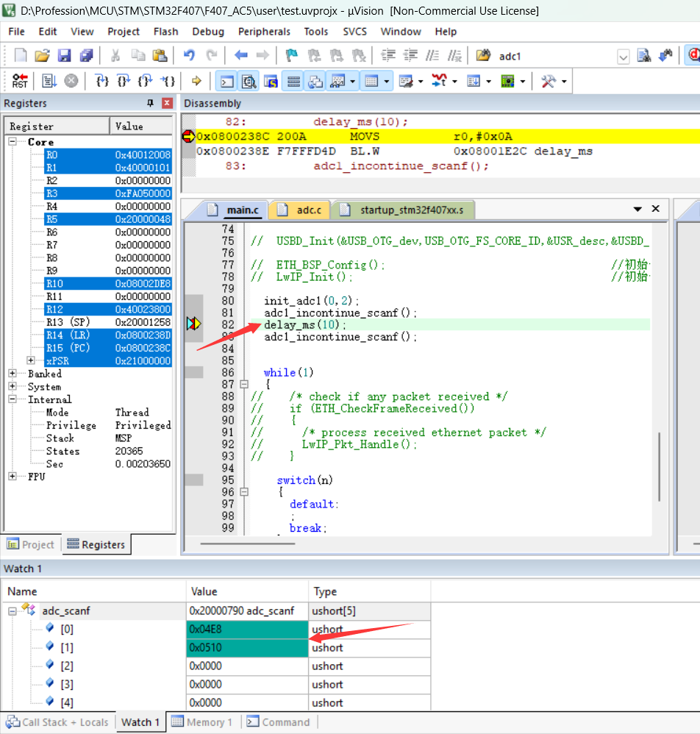700x734 pixels.
Task: Close the Registers panel
Action: [168, 104]
